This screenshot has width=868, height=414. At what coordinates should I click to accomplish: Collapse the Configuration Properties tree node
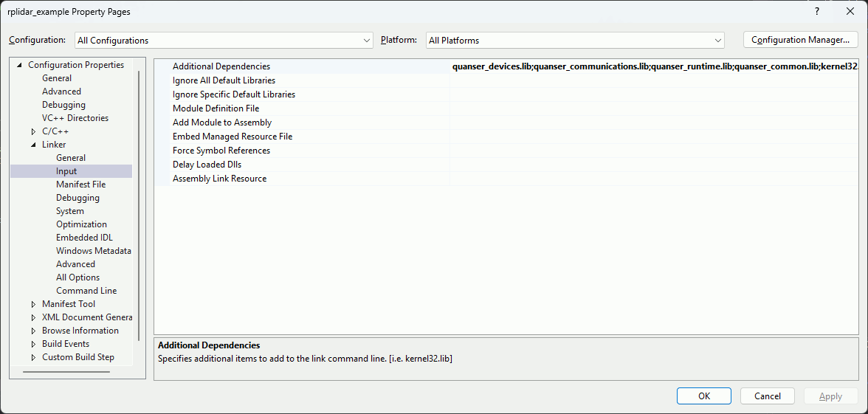click(x=19, y=65)
